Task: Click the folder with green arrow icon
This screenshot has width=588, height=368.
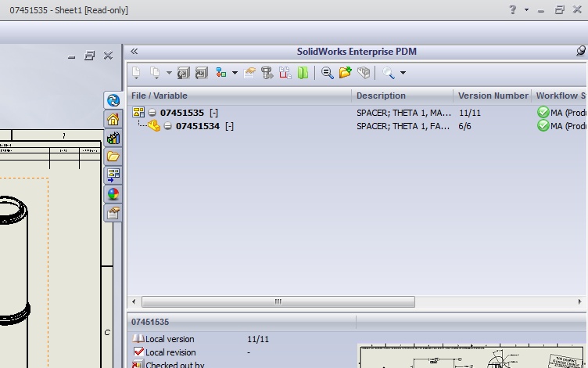Action: 346,73
